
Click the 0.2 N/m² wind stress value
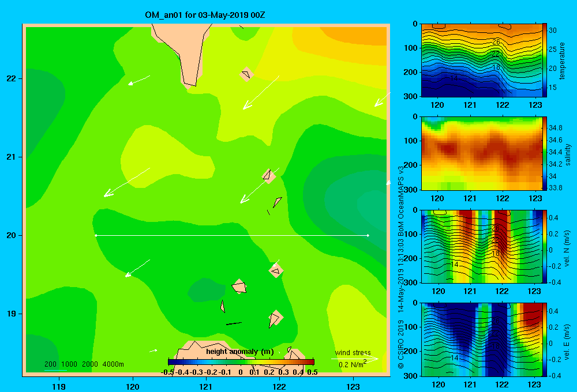(353, 364)
